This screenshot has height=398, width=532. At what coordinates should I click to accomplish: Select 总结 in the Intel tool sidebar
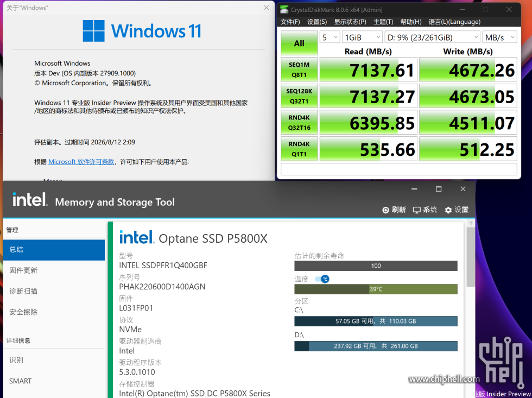[x=54, y=250]
